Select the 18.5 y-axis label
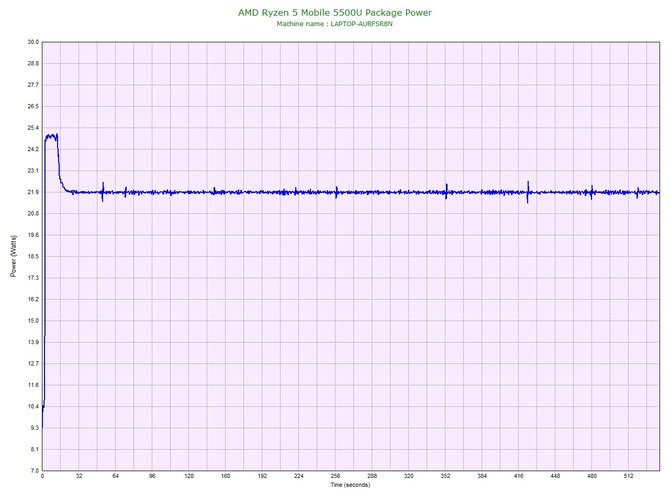The height and width of the screenshot is (502, 670). click(x=33, y=257)
